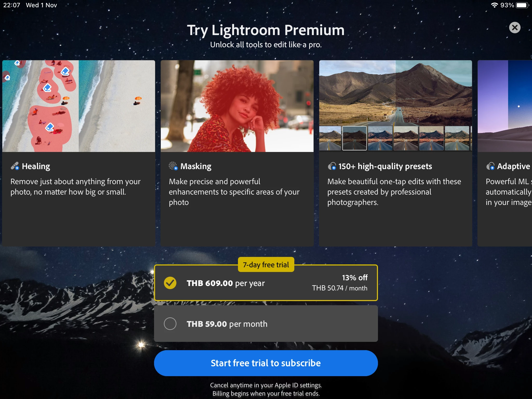The image size is (532, 399).
Task: Open the Adaptive card night sky image
Action: [505, 106]
